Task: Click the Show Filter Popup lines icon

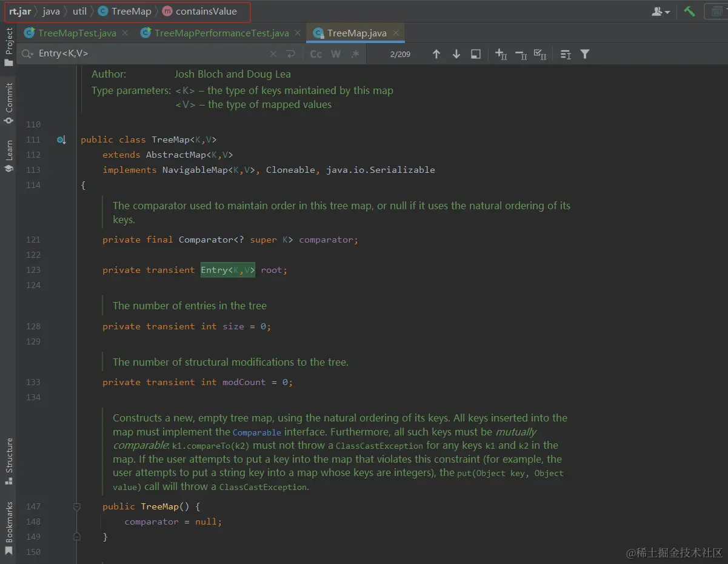Action: click(x=566, y=54)
